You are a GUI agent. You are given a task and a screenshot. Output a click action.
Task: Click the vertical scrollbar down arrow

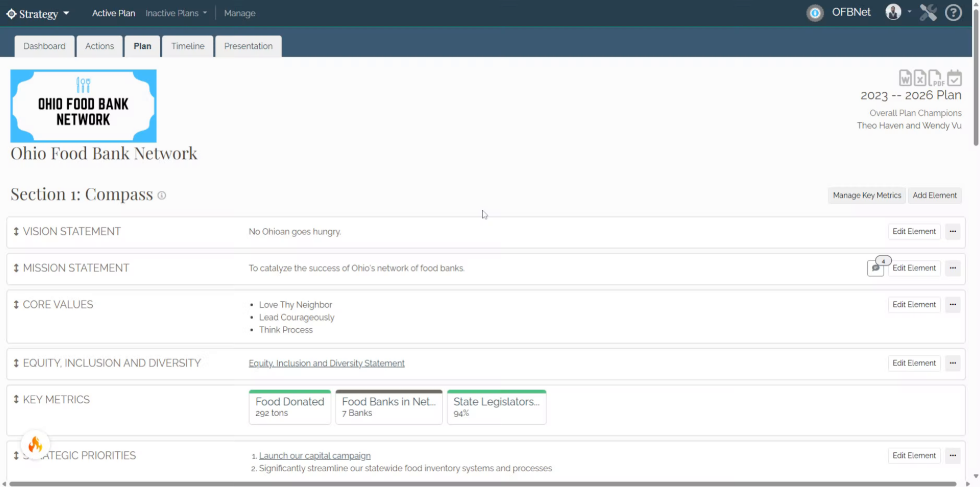(976, 476)
